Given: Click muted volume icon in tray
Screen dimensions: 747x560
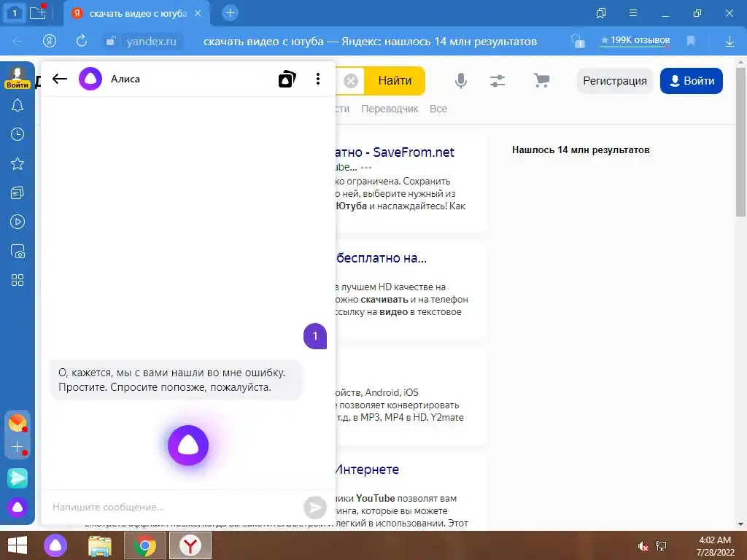Looking at the screenshot, I should (643, 546).
